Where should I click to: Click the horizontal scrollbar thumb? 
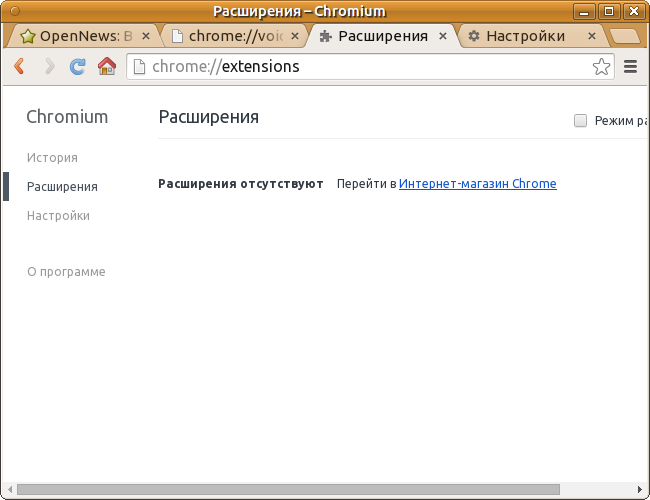pyautogui.click(x=288, y=489)
